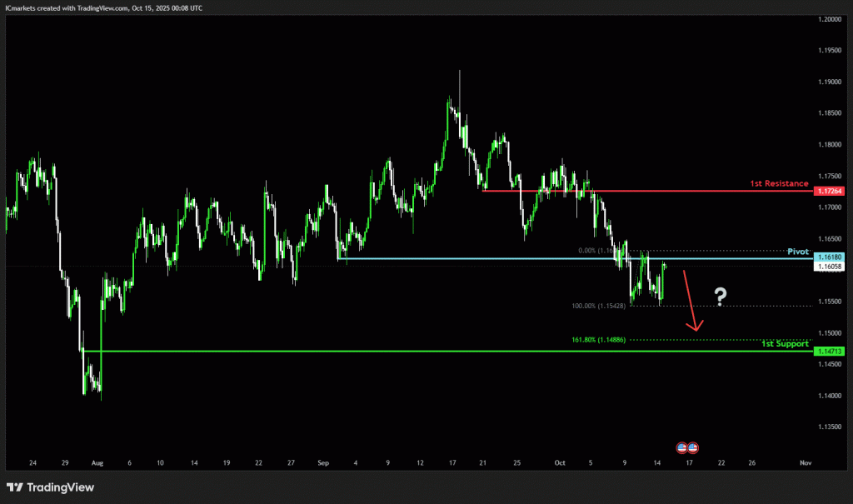Click 'Aug' on the date axis

coord(96,462)
